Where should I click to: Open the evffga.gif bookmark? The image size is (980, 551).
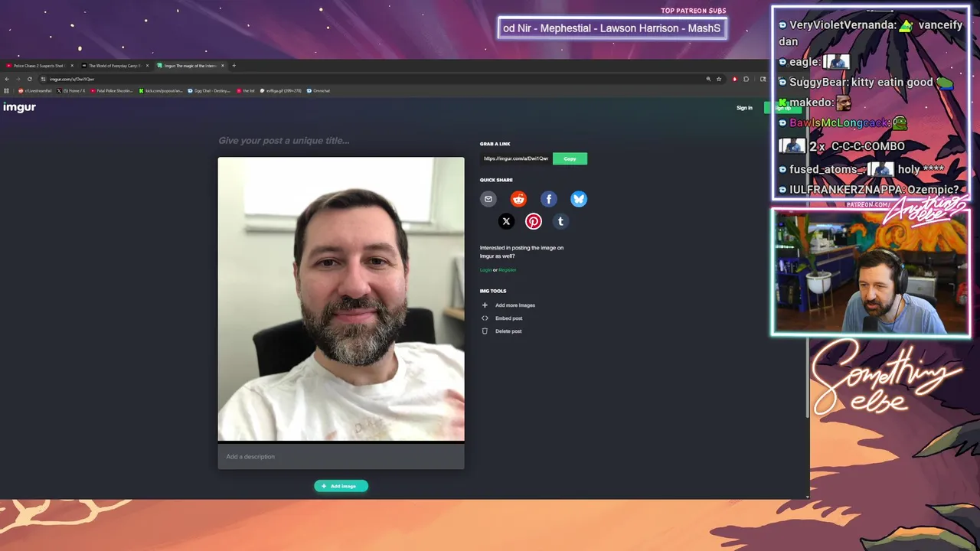[x=281, y=90]
